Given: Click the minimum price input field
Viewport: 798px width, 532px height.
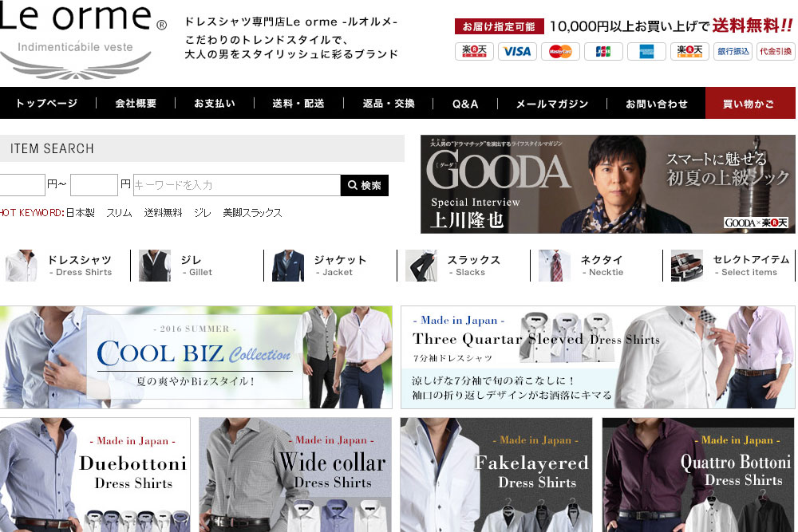Looking at the screenshot, I should tap(22, 184).
